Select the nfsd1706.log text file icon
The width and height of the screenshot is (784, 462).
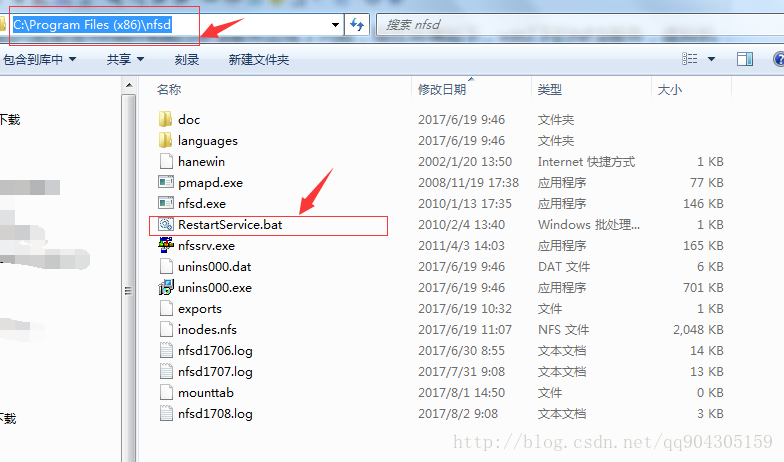click(x=166, y=350)
